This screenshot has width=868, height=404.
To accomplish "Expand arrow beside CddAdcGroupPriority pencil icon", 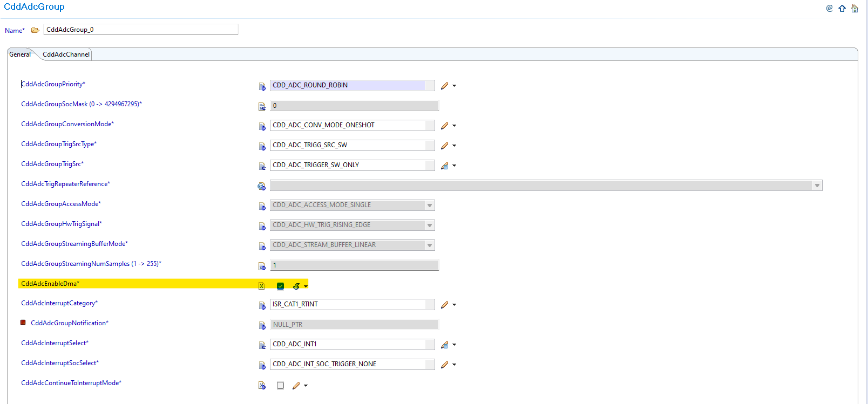I will 455,86.
